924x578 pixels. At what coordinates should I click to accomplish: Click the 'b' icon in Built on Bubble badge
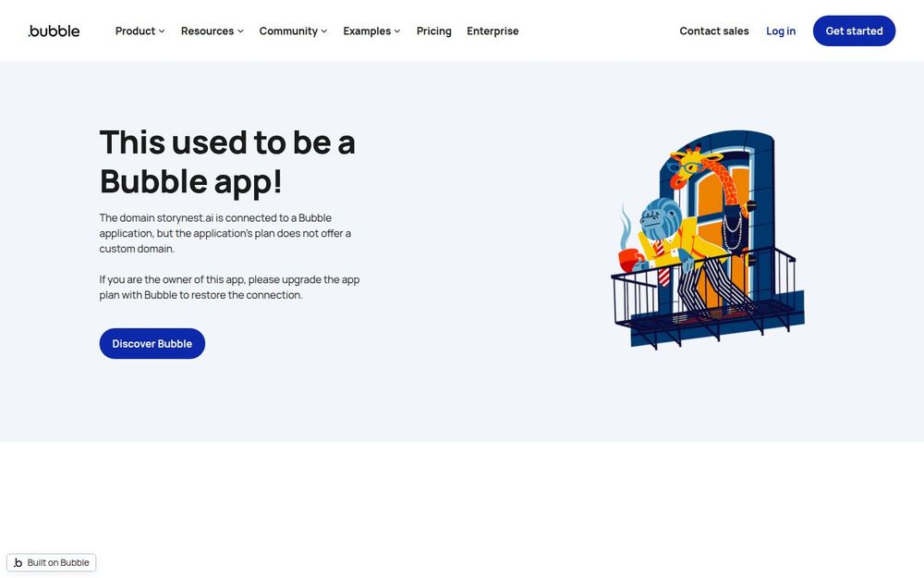18,562
